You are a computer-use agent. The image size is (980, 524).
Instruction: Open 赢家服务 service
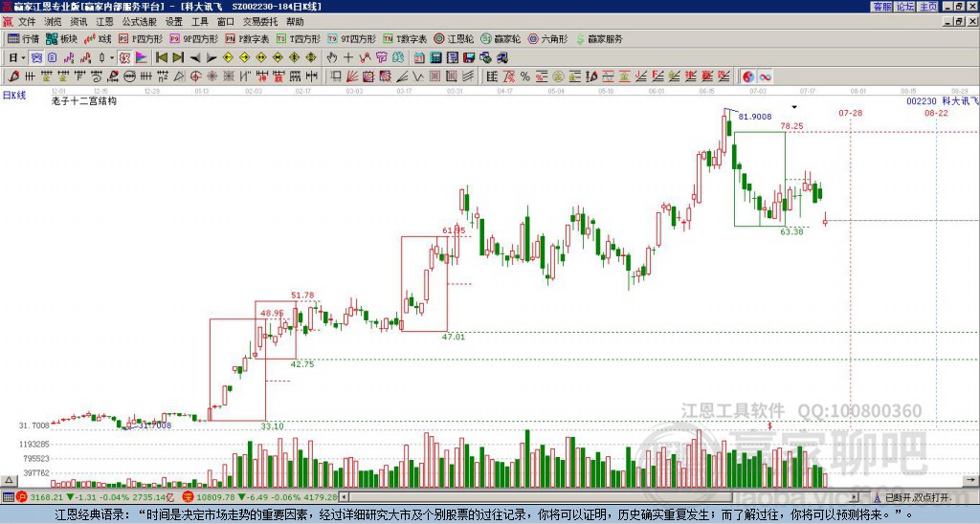[x=599, y=38]
